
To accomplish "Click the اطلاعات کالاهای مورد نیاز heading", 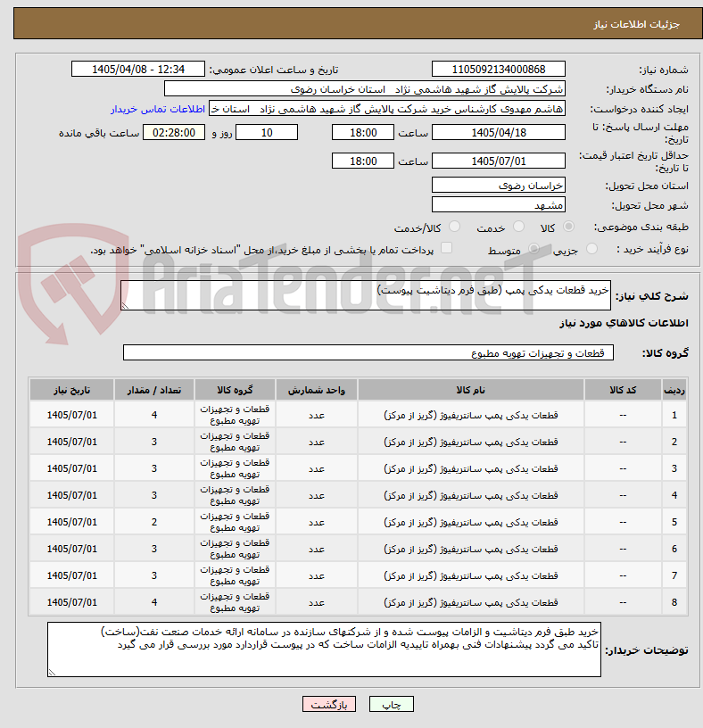I will (624, 323).
